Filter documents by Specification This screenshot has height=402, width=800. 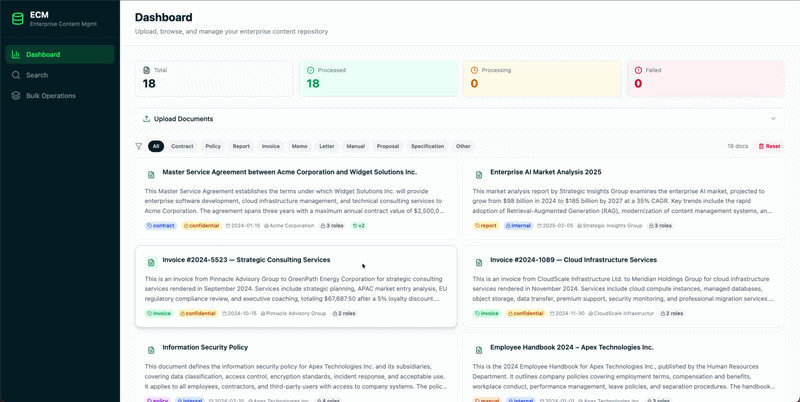point(428,146)
